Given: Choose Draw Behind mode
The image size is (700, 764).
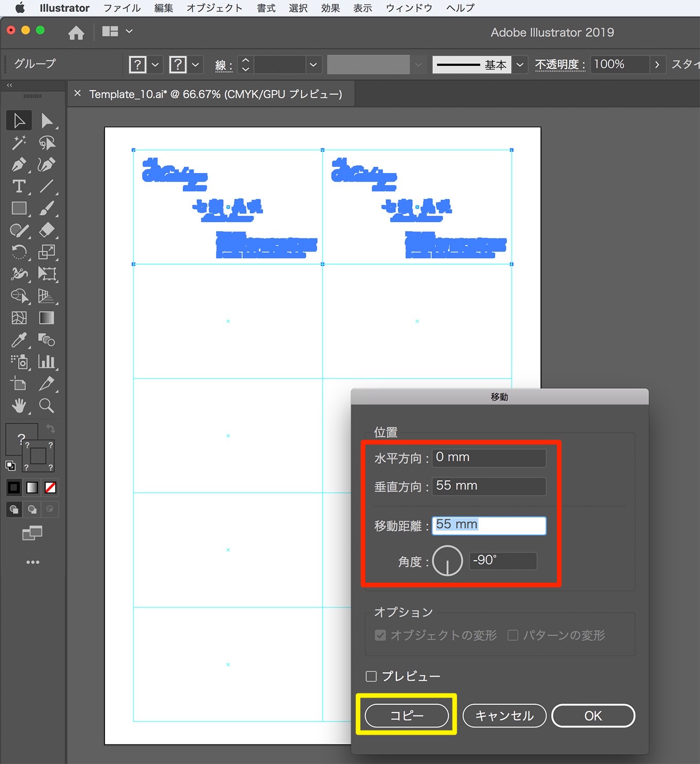Looking at the screenshot, I should [32, 509].
